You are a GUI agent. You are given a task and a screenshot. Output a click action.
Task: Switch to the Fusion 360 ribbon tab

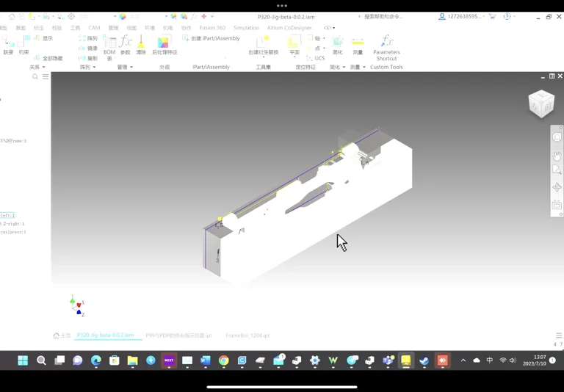pyautogui.click(x=212, y=28)
